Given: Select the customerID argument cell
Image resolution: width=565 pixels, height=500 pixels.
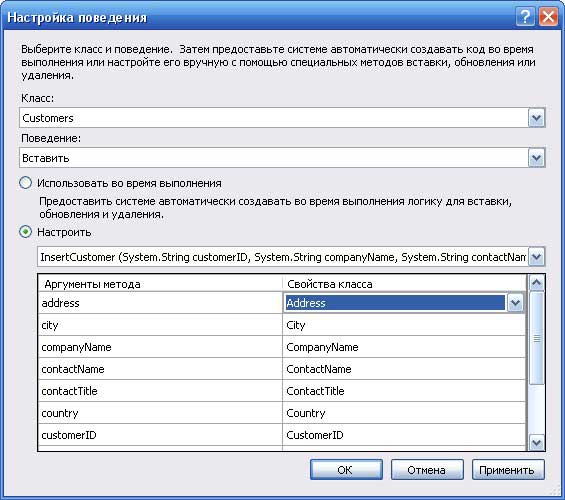Looking at the screenshot, I should 160,435.
